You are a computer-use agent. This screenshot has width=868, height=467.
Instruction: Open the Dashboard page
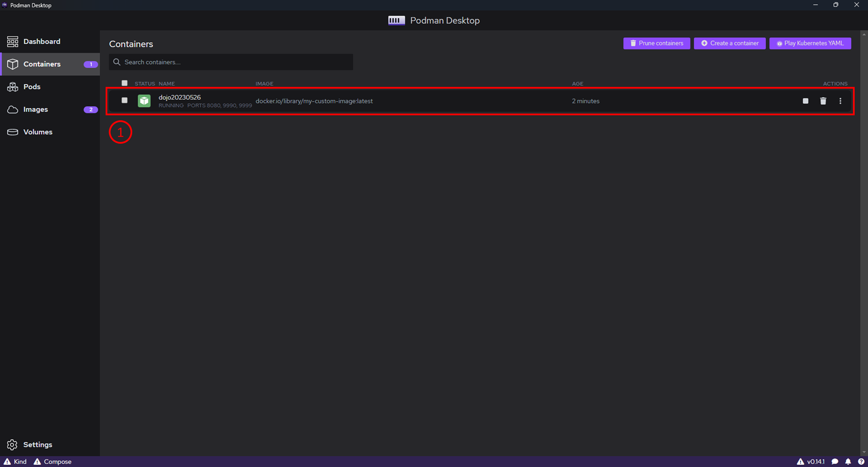click(x=50, y=42)
